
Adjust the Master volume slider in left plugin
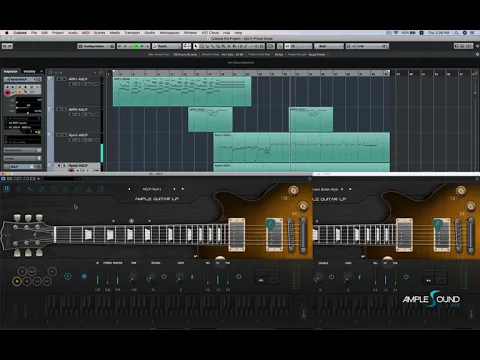(117, 277)
